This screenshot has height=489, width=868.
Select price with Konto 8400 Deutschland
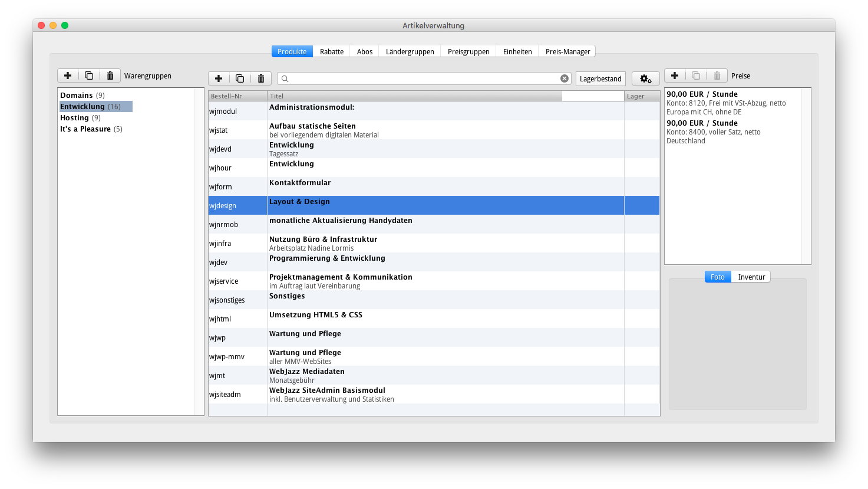[x=733, y=132]
